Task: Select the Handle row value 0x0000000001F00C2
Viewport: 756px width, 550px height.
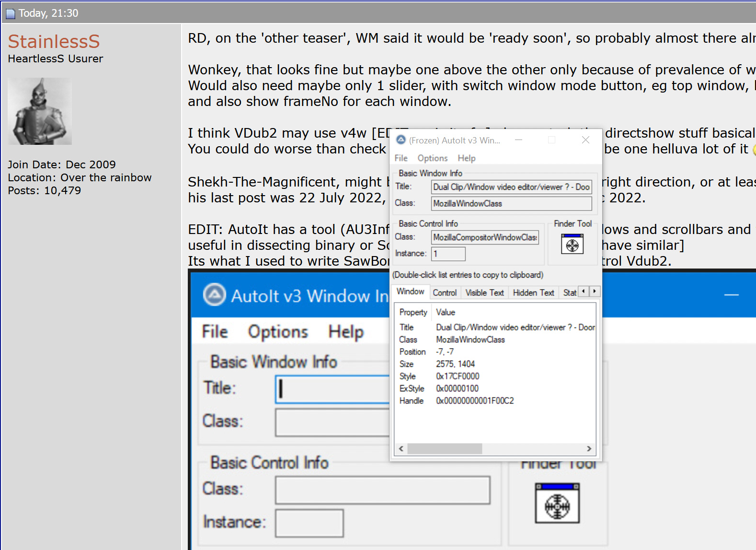Action: click(475, 401)
